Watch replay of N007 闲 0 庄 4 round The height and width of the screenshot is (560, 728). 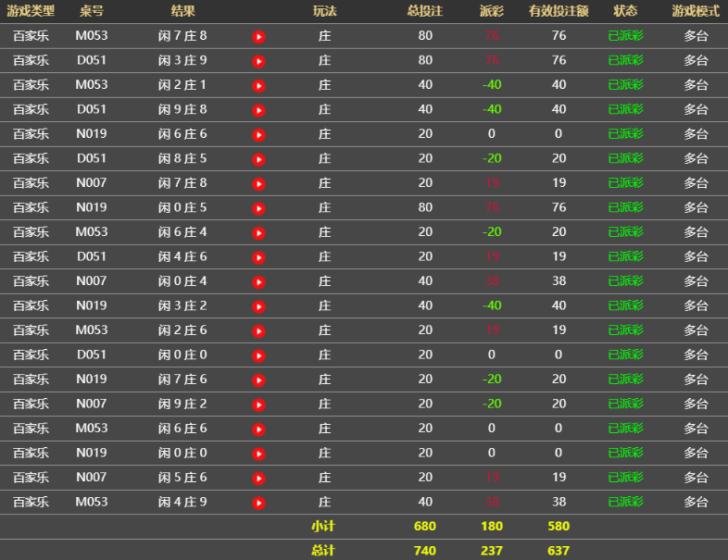point(258,282)
